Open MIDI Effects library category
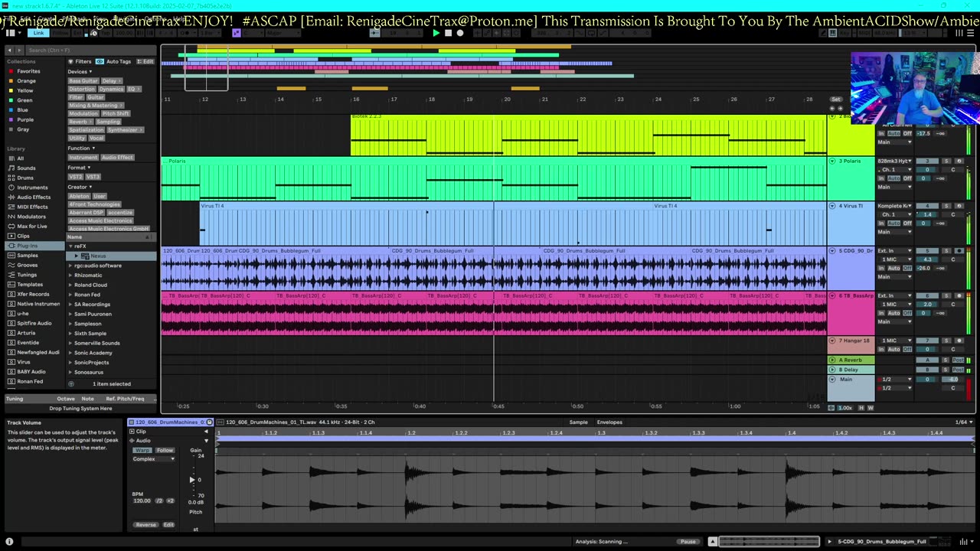The height and width of the screenshot is (551, 980). (x=32, y=207)
